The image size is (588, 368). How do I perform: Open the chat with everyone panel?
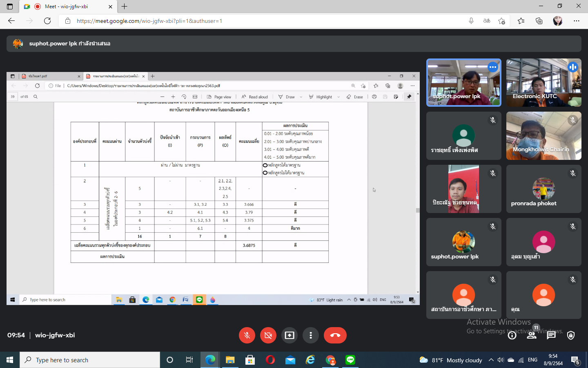pos(551,335)
